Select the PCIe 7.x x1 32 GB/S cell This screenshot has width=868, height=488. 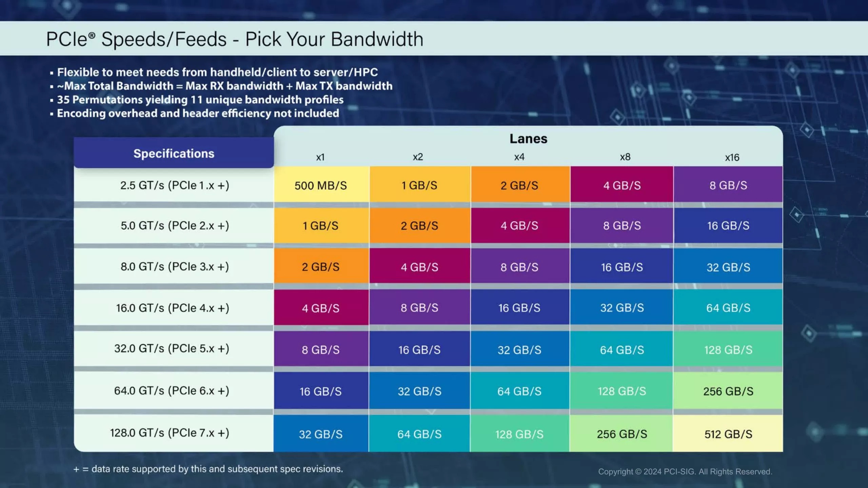click(x=320, y=432)
